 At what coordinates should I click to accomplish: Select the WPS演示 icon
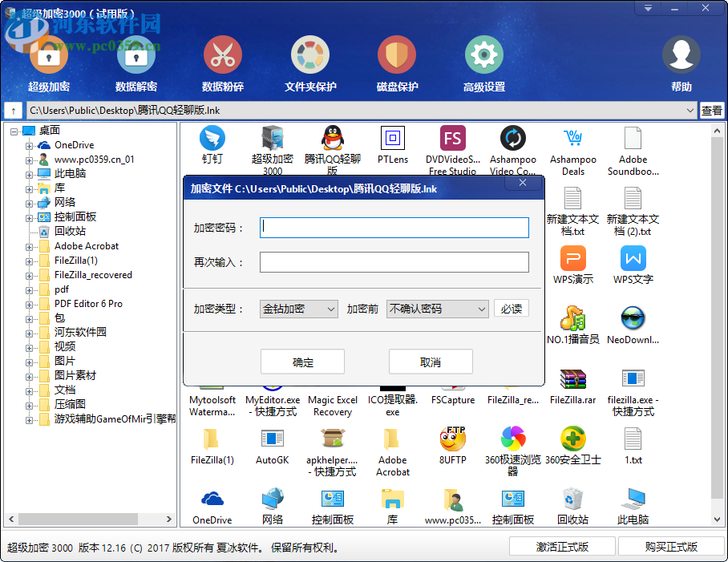[x=572, y=258]
